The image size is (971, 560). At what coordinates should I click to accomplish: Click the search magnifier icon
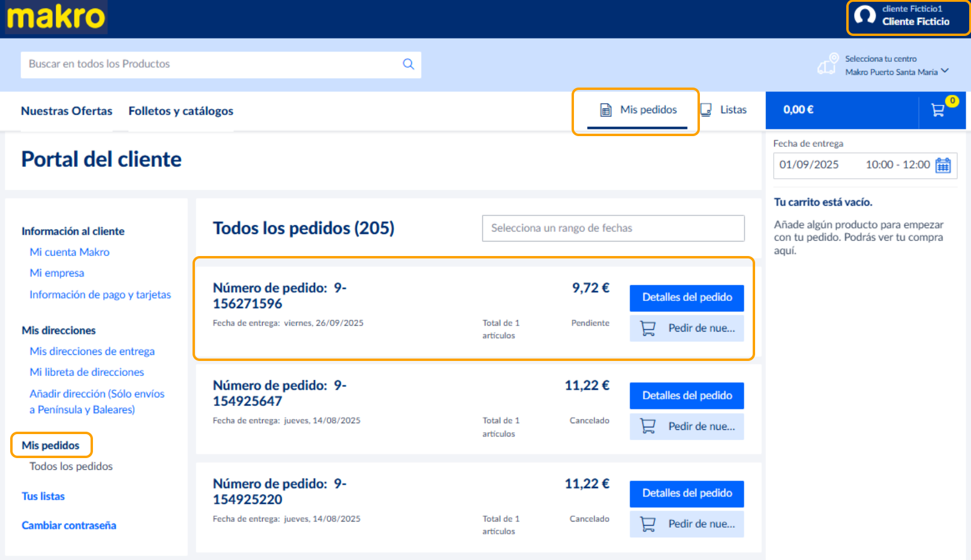pos(408,64)
